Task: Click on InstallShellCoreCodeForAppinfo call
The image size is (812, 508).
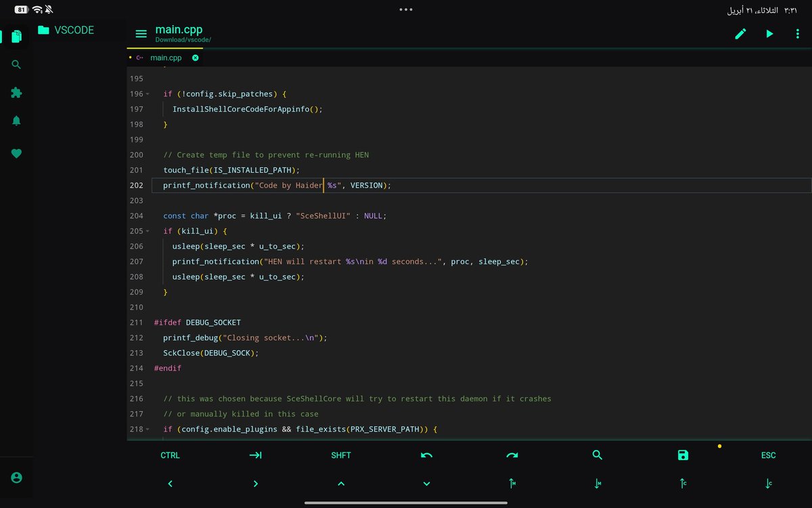Action: point(248,109)
